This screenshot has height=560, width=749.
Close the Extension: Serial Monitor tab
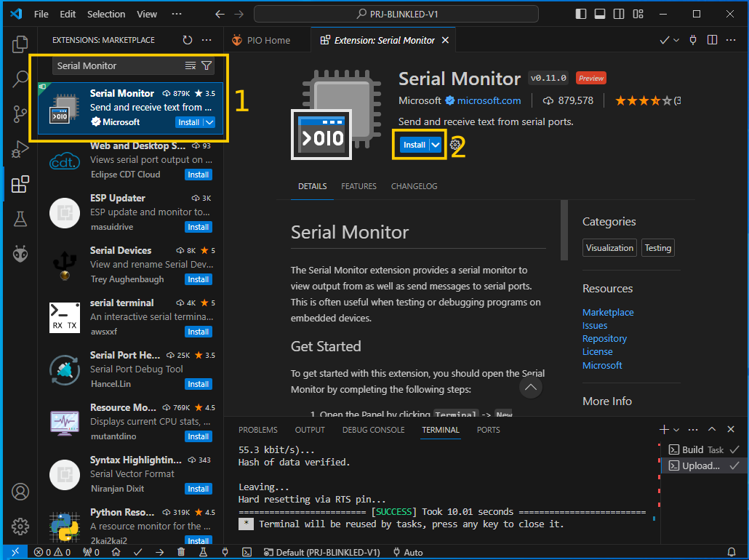[x=445, y=40]
